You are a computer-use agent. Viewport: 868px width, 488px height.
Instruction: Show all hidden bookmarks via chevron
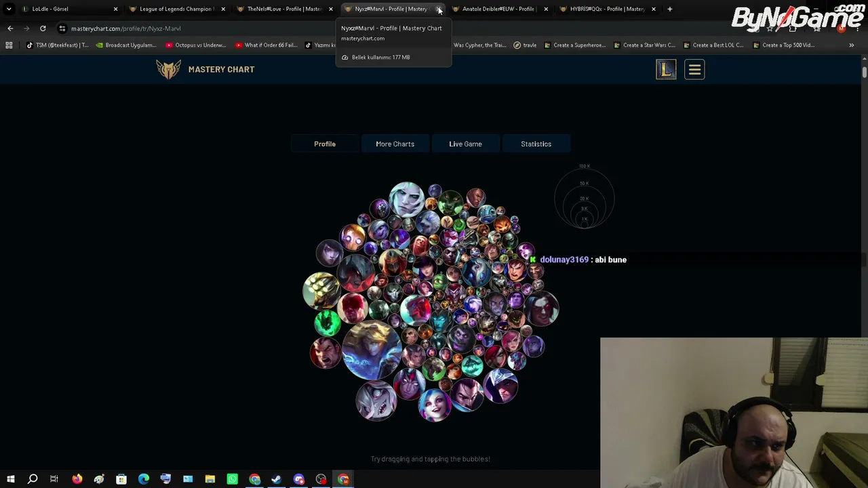point(851,45)
